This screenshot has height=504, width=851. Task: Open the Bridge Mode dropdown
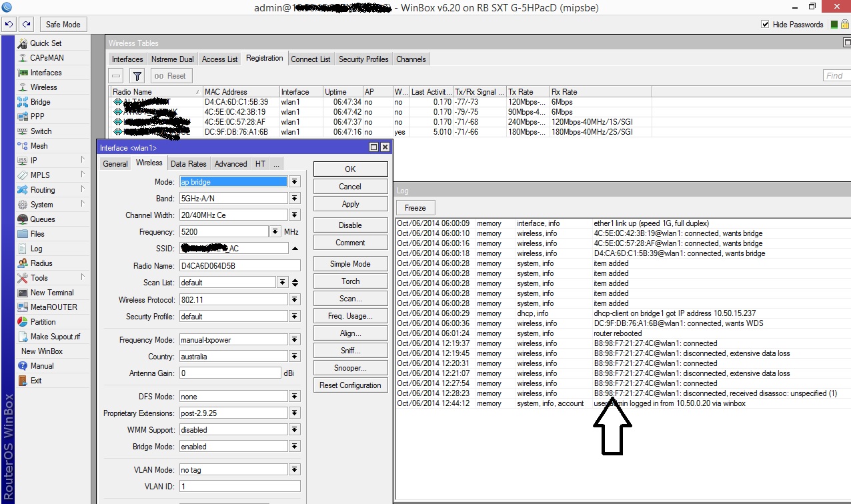point(295,447)
